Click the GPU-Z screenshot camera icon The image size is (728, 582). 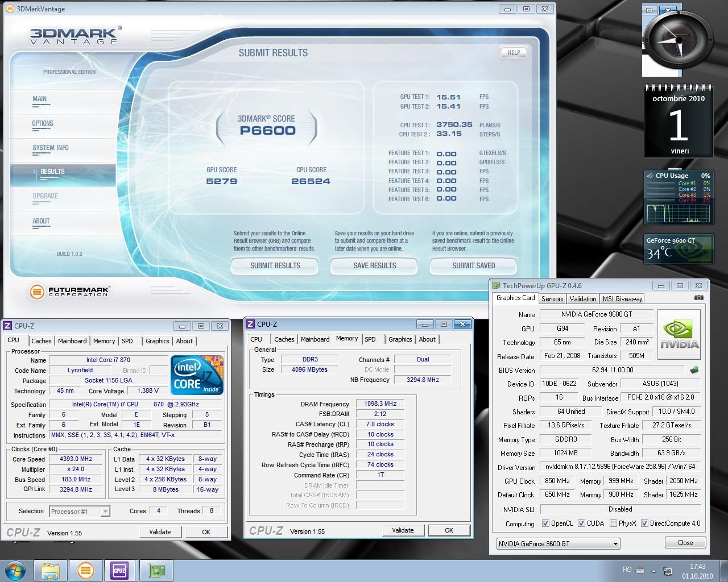[x=699, y=298]
